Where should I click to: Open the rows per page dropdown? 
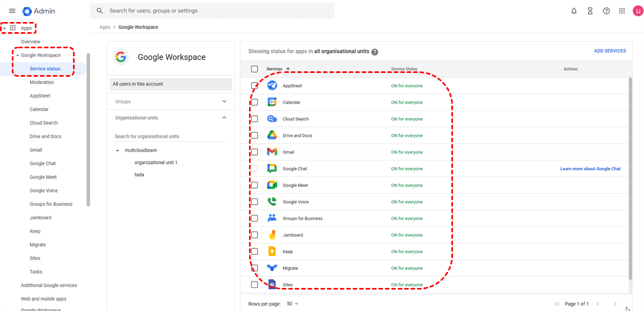292,304
